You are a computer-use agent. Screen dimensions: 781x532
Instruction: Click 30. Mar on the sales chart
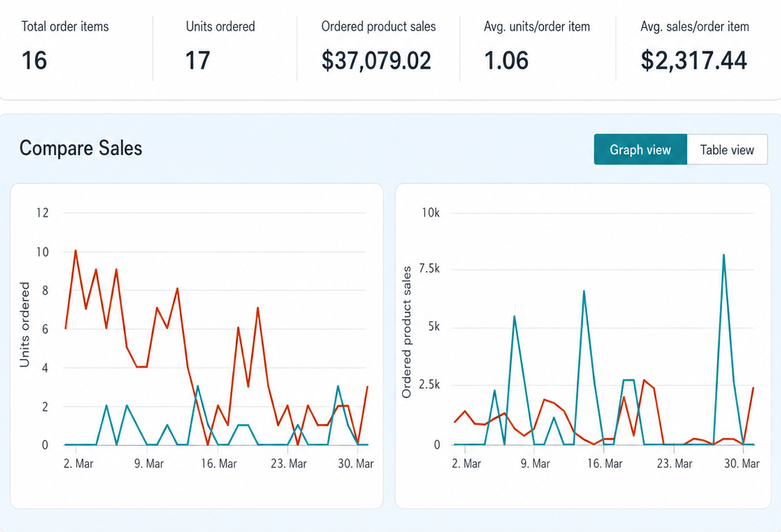click(741, 464)
